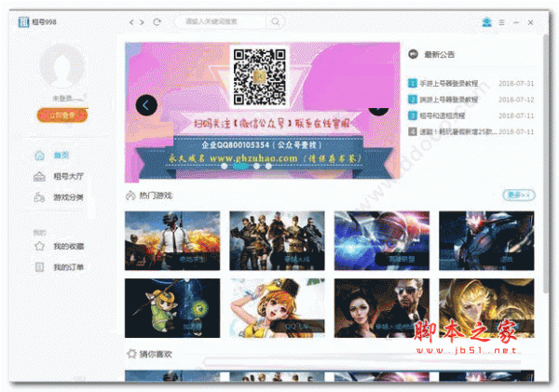The image size is (559, 392).
Task: Click the 猜你喜欢 section heading
Action: [156, 354]
